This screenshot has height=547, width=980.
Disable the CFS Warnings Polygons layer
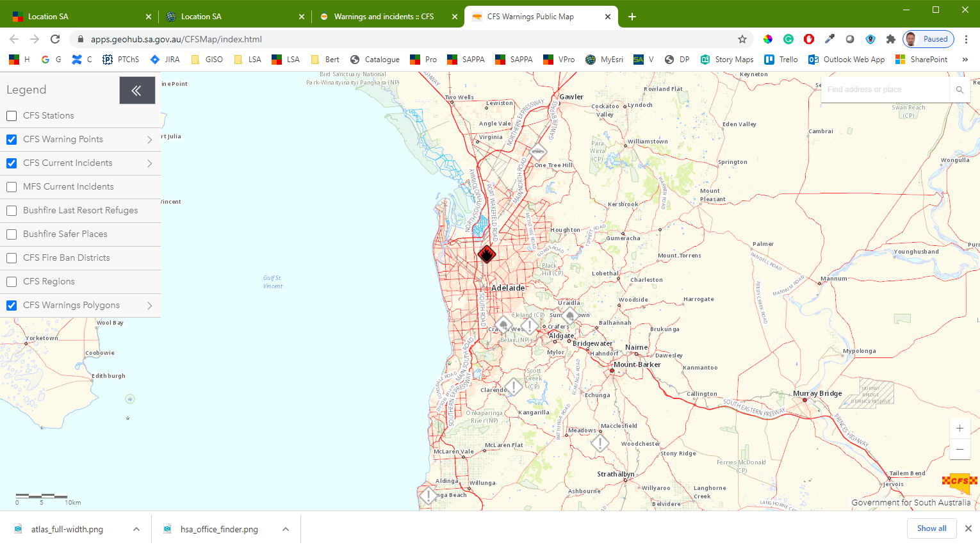coord(11,305)
